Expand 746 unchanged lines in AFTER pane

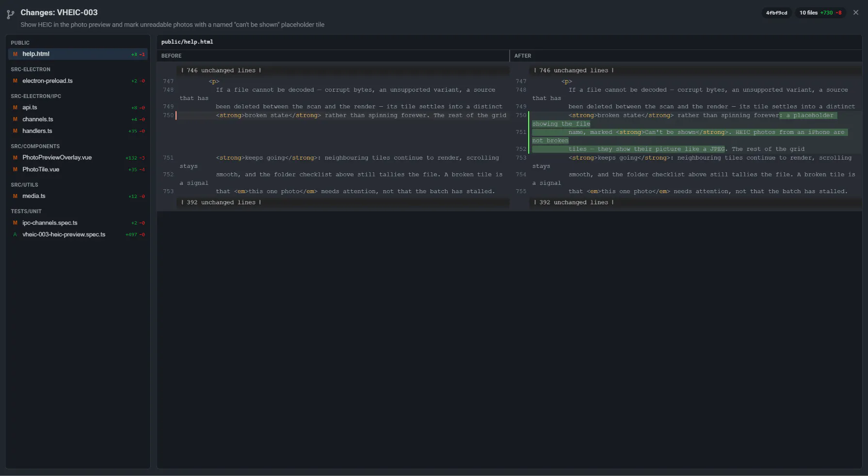(x=574, y=70)
